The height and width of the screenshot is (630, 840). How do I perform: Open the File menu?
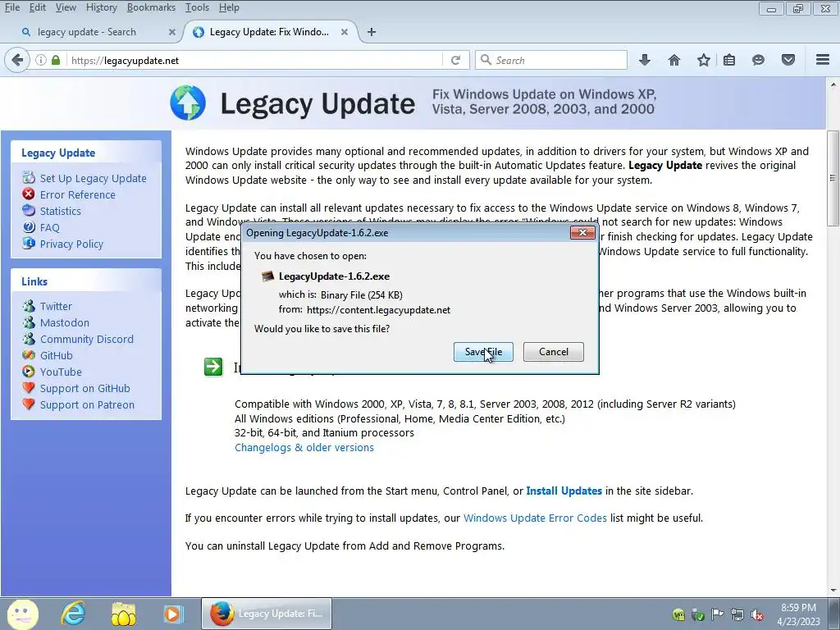(11, 7)
